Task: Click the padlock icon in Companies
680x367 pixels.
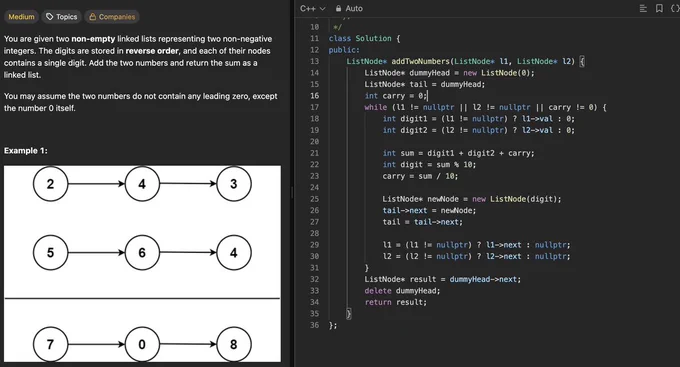Action: tap(92, 16)
